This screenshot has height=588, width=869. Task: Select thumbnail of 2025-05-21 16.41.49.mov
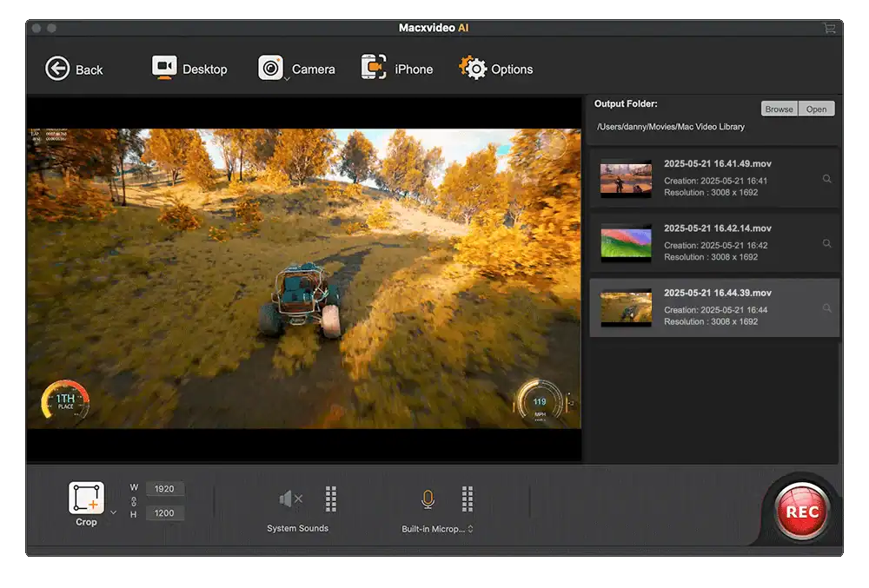point(626,178)
